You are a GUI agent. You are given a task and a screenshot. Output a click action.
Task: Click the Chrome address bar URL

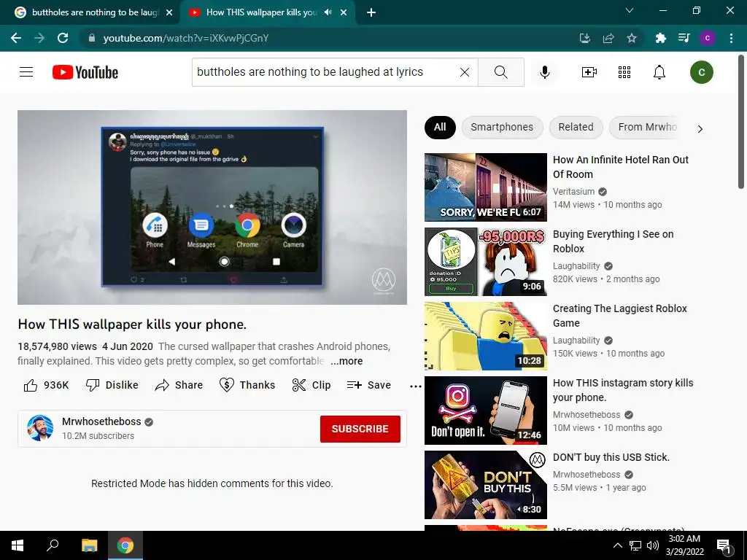point(186,38)
